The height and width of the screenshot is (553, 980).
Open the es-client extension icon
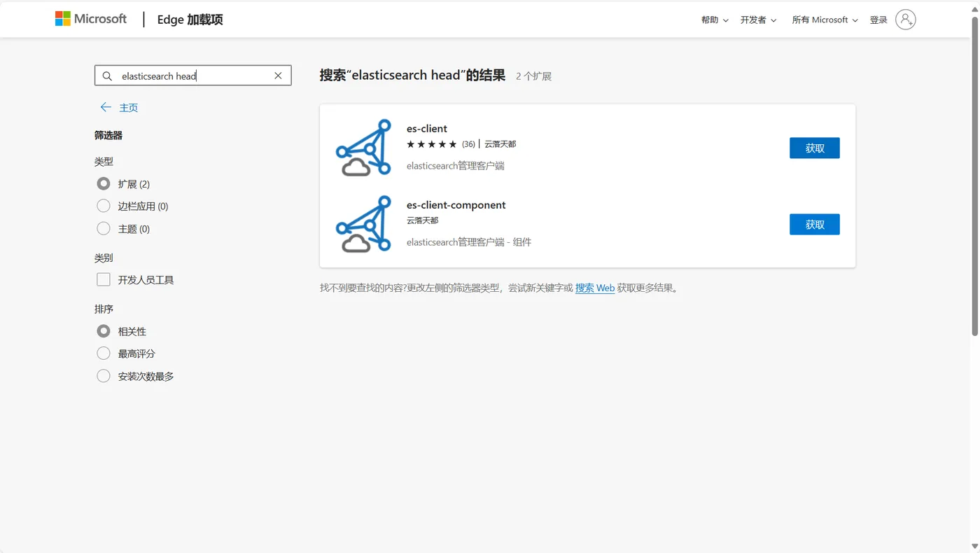tap(363, 148)
